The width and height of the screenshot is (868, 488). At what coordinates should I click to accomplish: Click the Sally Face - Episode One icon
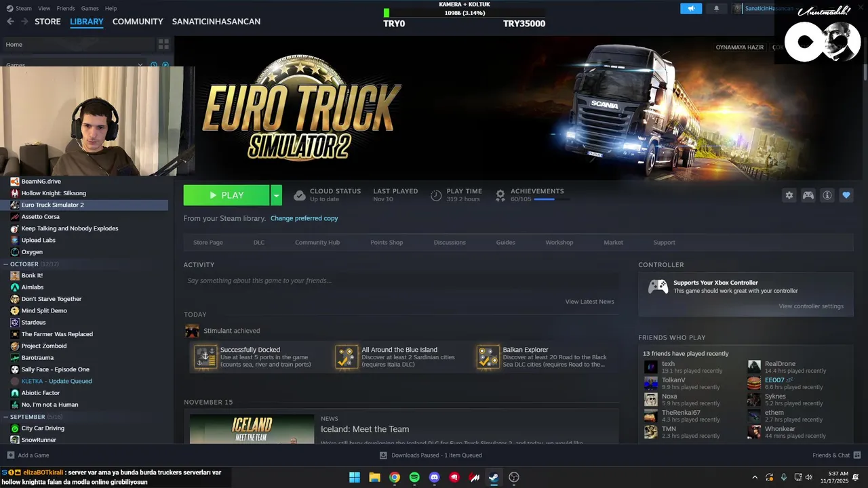click(15, 369)
